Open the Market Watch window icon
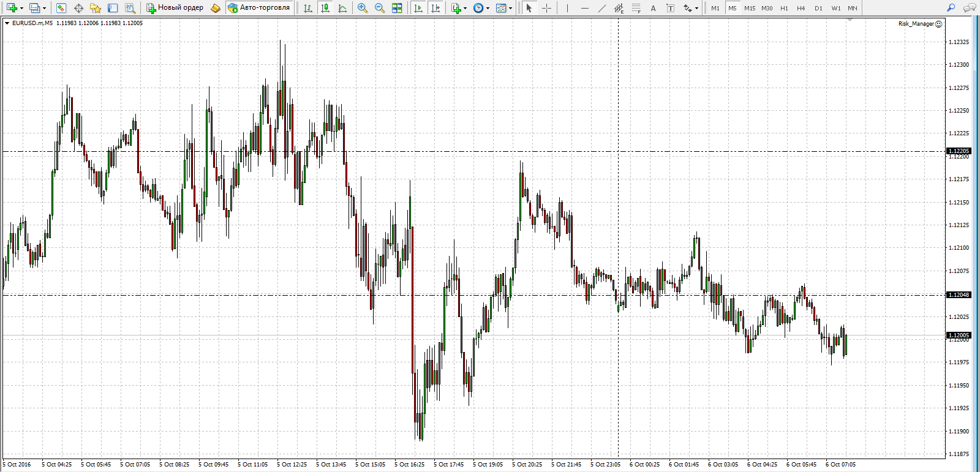This screenshot has height=472, width=980. [x=61, y=8]
